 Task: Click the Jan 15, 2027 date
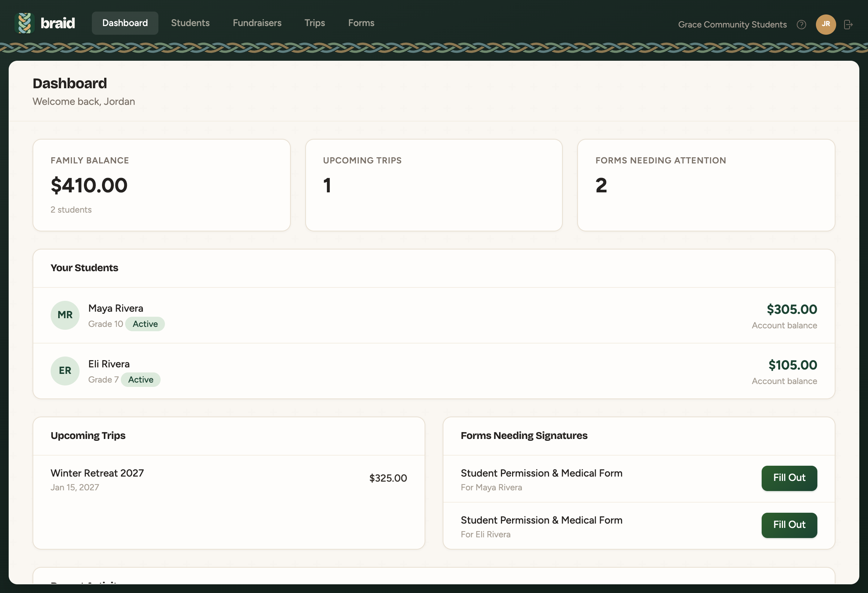click(75, 488)
